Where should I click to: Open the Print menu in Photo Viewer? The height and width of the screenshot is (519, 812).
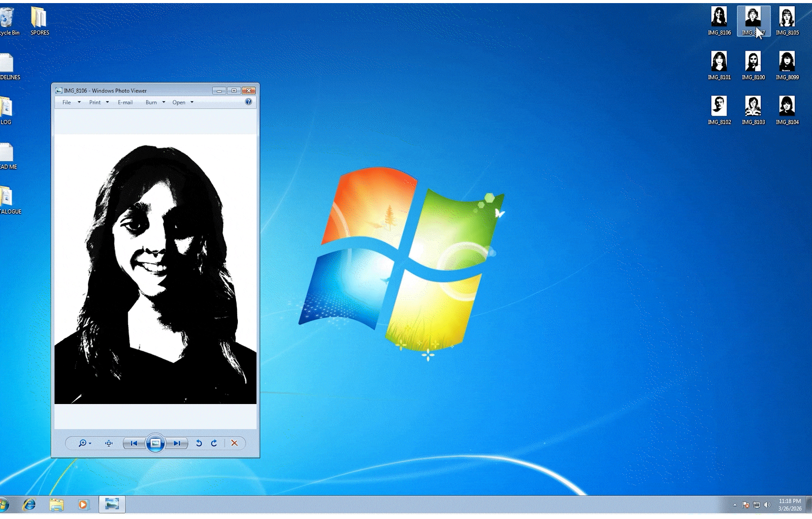click(95, 102)
